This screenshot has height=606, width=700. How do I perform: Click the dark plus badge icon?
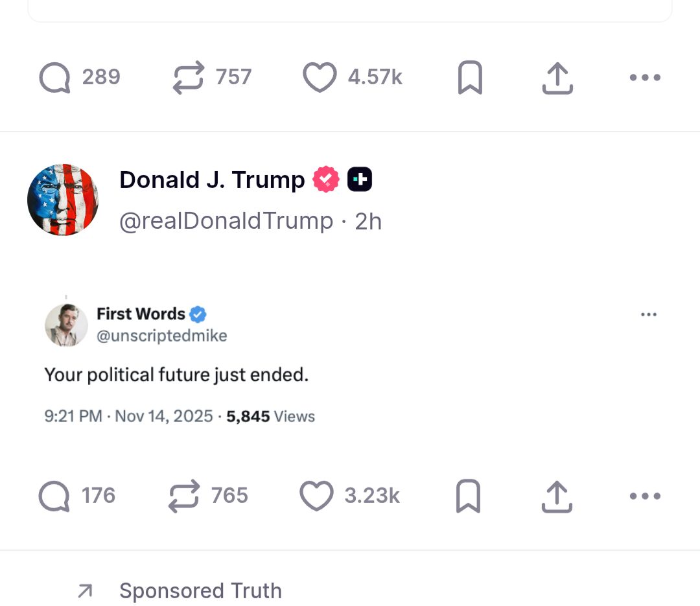360,180
